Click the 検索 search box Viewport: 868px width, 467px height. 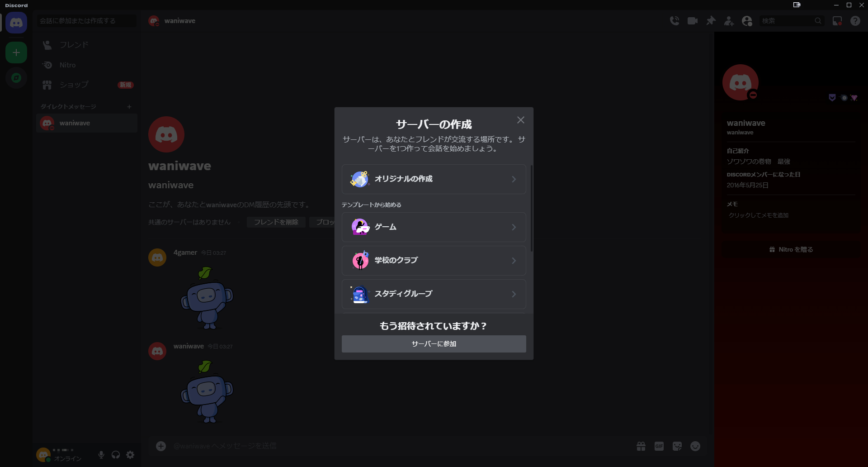(792, 21)
